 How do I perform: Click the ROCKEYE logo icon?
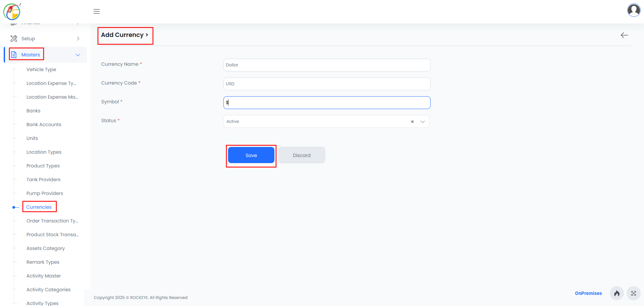point(12,12)
